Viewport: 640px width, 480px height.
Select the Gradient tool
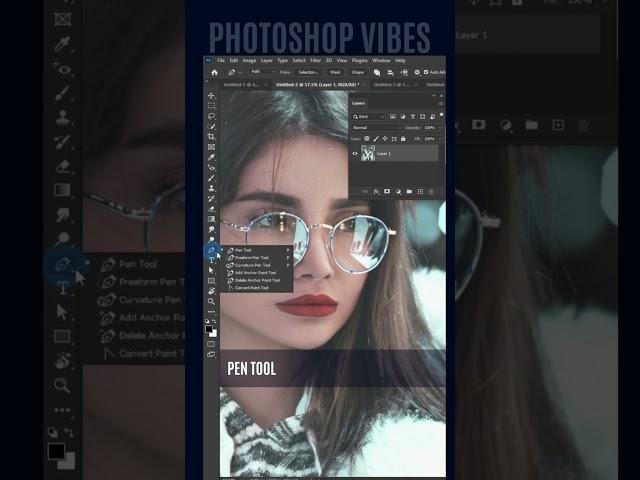click(211, 219)
